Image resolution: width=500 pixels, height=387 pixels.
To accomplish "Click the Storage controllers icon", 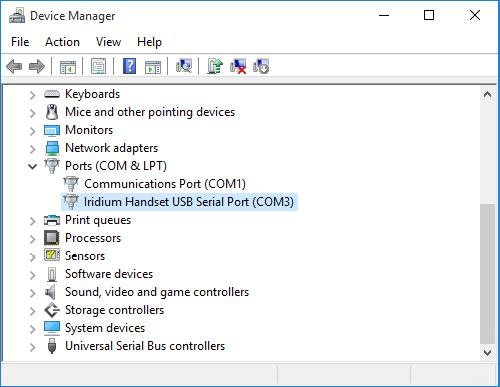I will pos(52,310).
